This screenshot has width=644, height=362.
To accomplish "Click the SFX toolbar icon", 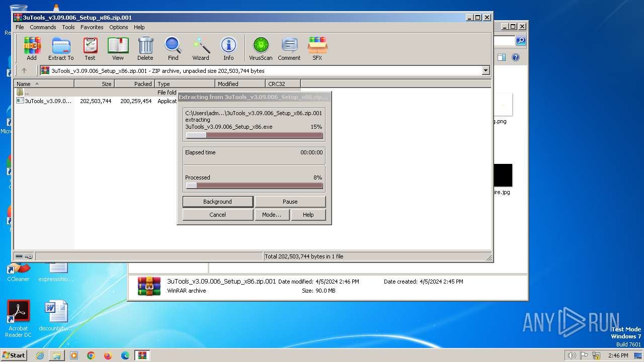I will point(317,49).
